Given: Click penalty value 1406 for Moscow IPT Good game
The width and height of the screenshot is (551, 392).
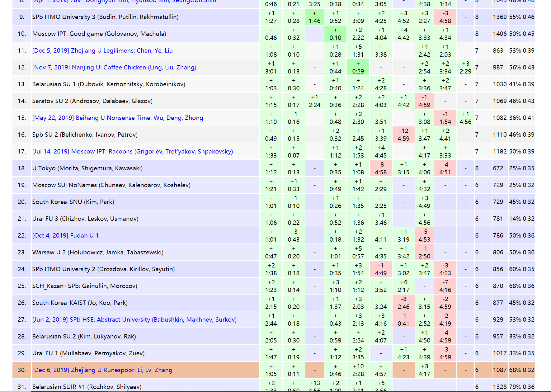Looking at the screenshot, I should pyautogui.click(x=500, y=34).
